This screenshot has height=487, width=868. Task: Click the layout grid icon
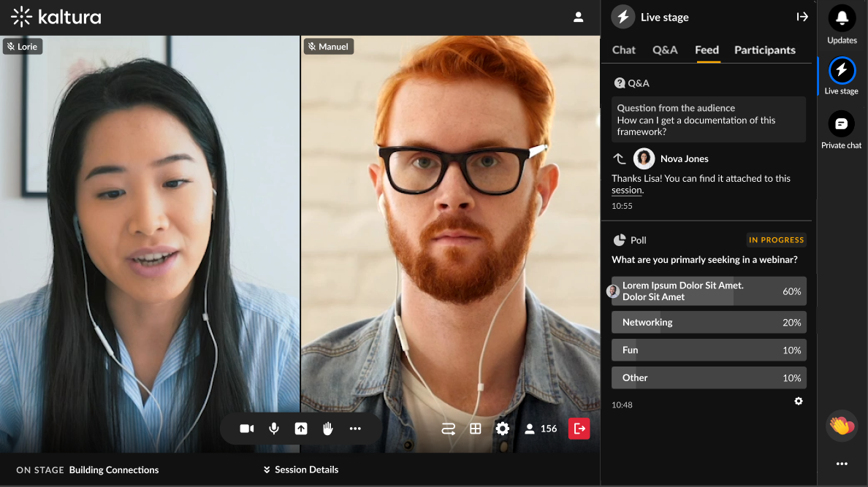[x=476, y=429]
